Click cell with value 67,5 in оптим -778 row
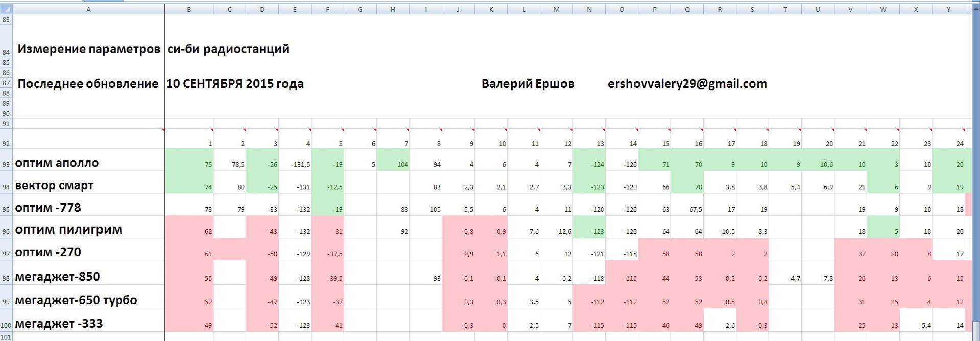 pyautogui.click(x=687, y=205)
